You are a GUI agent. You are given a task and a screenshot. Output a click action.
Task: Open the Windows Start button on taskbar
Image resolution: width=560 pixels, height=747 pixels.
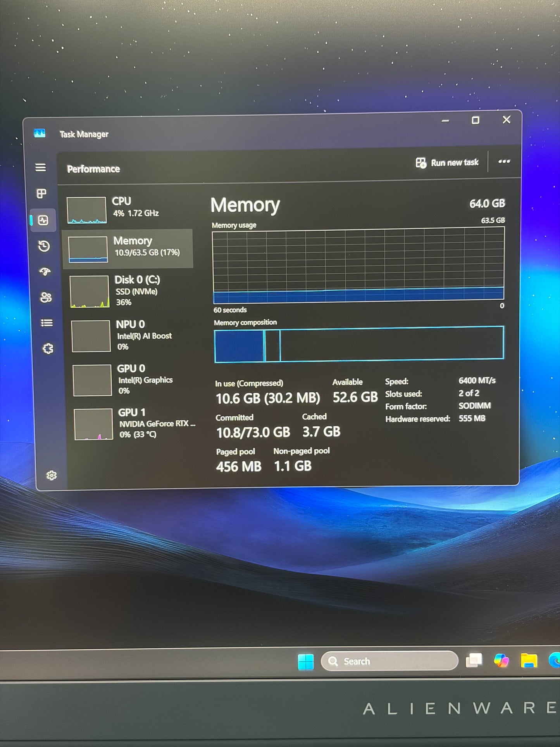click(306, 662)
